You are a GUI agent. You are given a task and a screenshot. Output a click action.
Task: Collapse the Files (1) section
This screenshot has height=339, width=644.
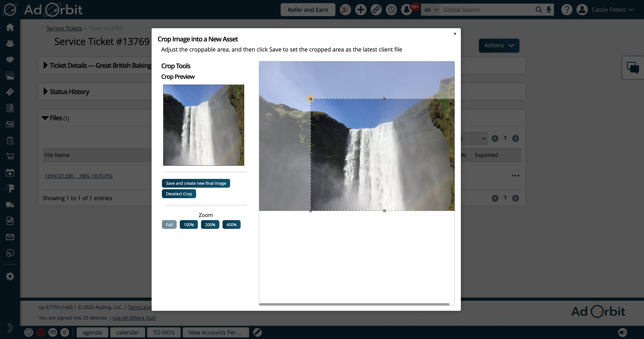[x=45, y=118]
